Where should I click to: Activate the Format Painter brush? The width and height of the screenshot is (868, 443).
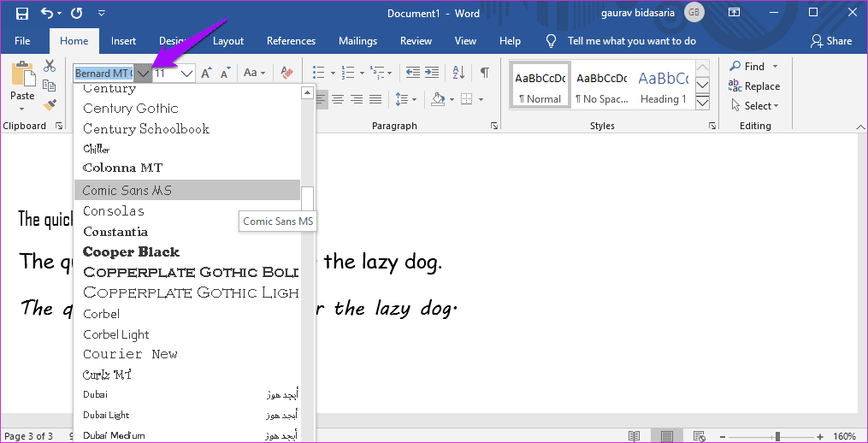pyautogui.click(x=50, y=104)
